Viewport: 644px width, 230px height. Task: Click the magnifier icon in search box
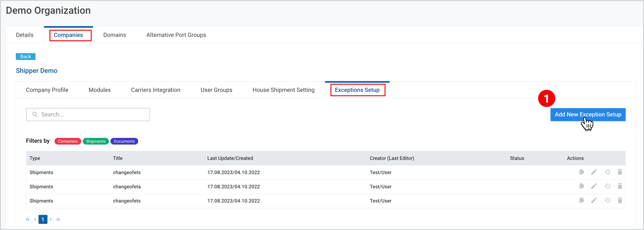35,114
